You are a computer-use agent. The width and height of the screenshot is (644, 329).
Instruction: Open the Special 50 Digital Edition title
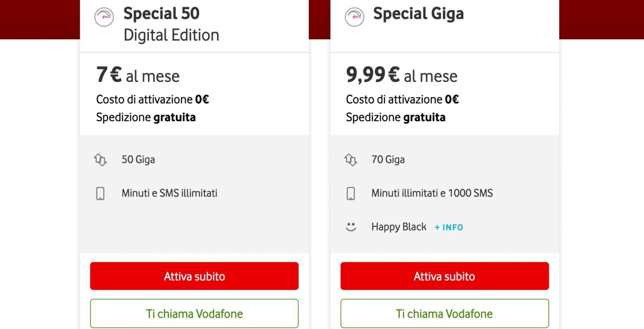(171, 24)
